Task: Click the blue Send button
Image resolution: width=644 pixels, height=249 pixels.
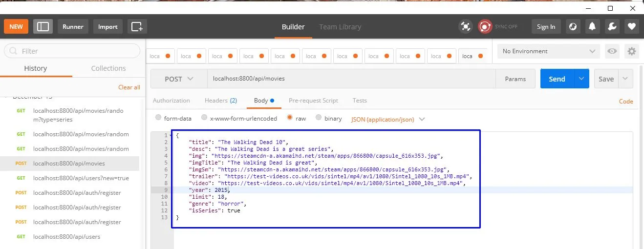Action: 557,79
